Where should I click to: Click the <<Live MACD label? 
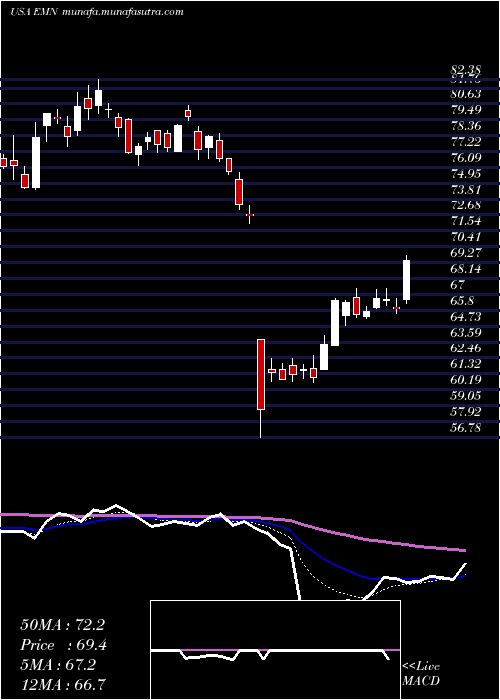tap(421, 674)
